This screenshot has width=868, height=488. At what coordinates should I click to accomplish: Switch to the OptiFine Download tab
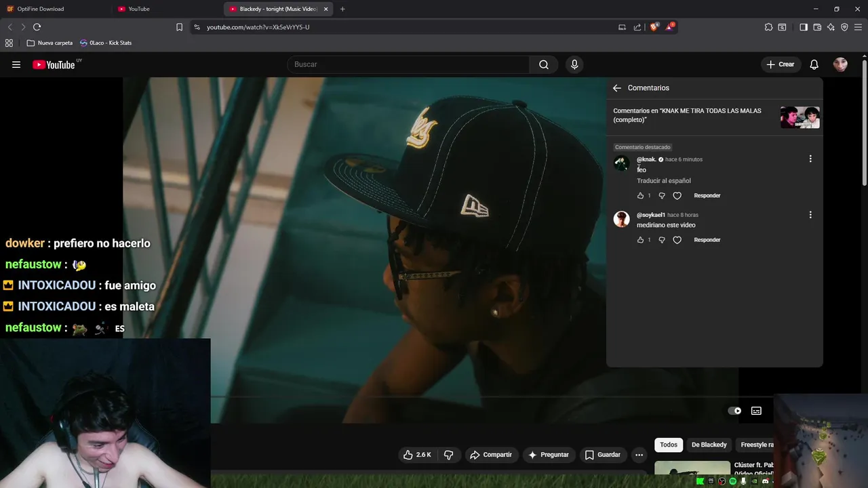pyautogui.click(x=56, y=9)
